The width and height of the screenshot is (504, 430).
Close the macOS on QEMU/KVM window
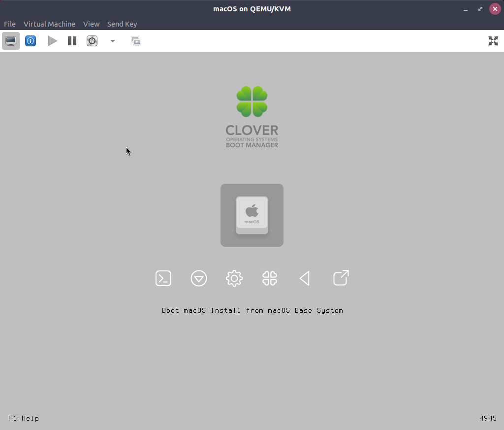tap(495, 9)
